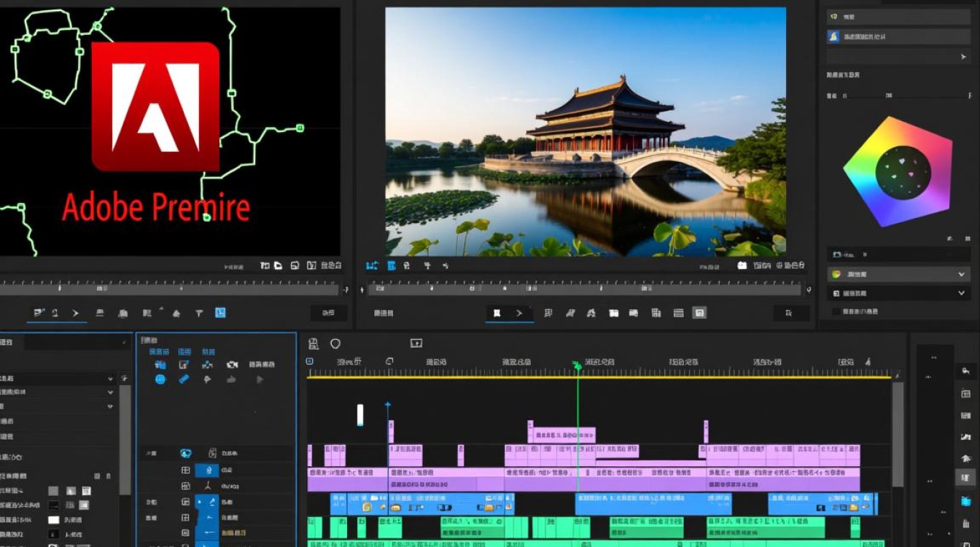Click the small white clip above the timeline tracks
The width and height of the screenshot is (980, 547).
point(359,415)
